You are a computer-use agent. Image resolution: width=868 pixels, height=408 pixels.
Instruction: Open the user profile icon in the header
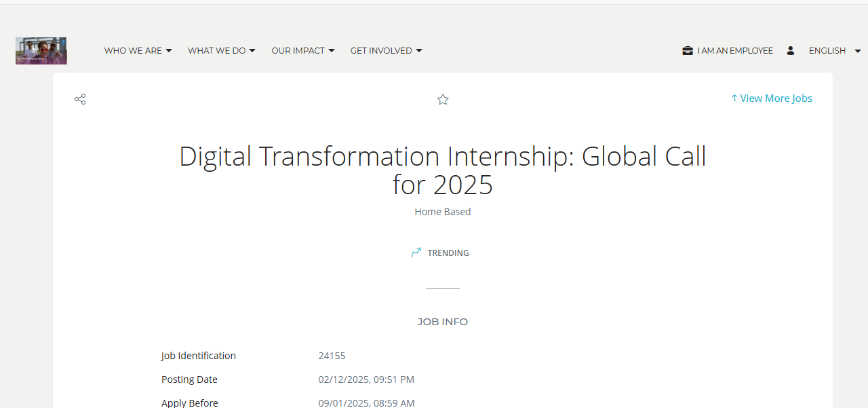point(791,50)
